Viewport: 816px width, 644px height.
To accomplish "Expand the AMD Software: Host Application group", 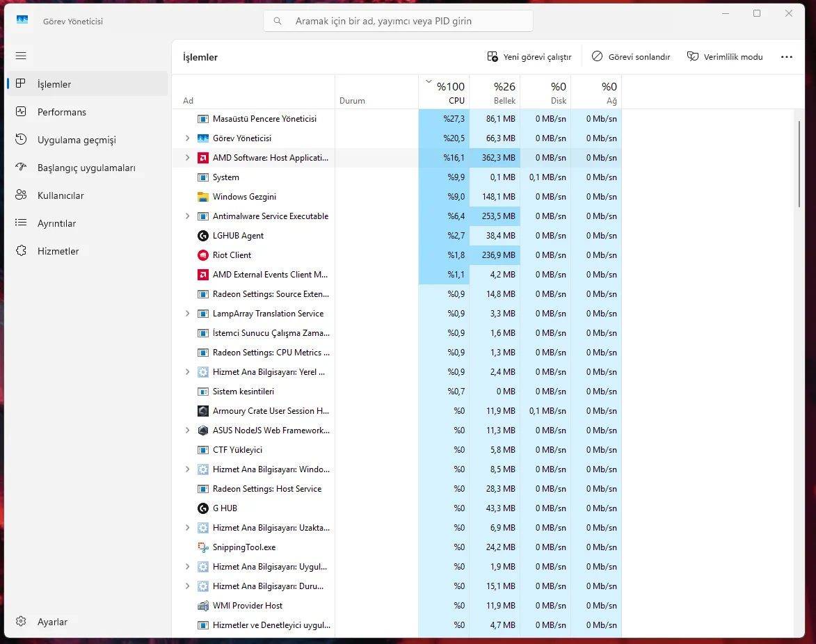I will [187, 158].
